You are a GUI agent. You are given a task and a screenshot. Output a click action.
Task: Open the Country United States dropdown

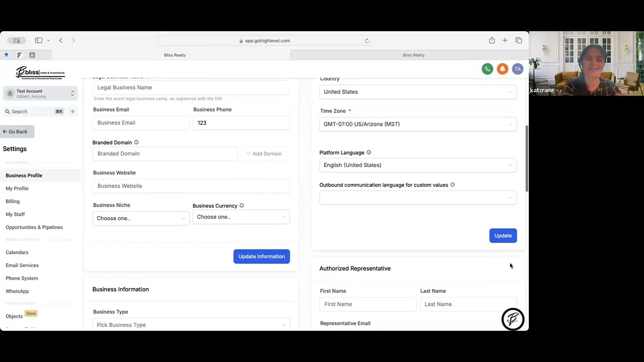[x=418, y=92]
